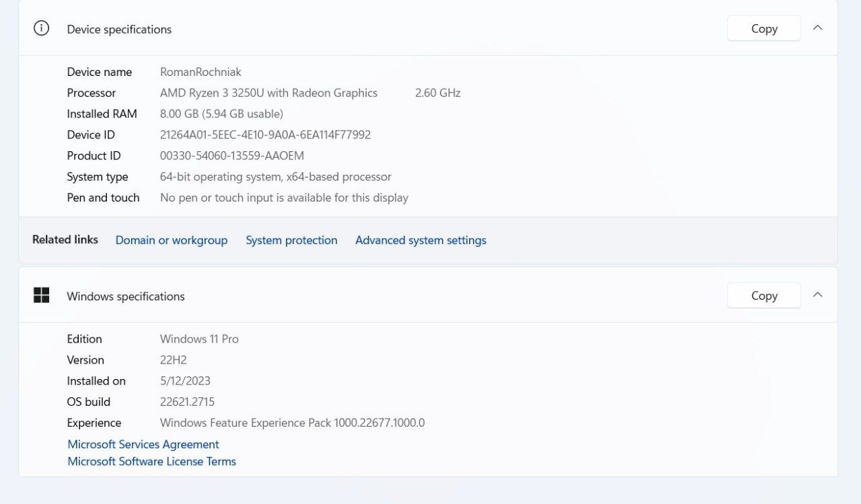This screenshot has width=861, height=504.
Task: Click the Product ID label
Action: tap(93, 155)
